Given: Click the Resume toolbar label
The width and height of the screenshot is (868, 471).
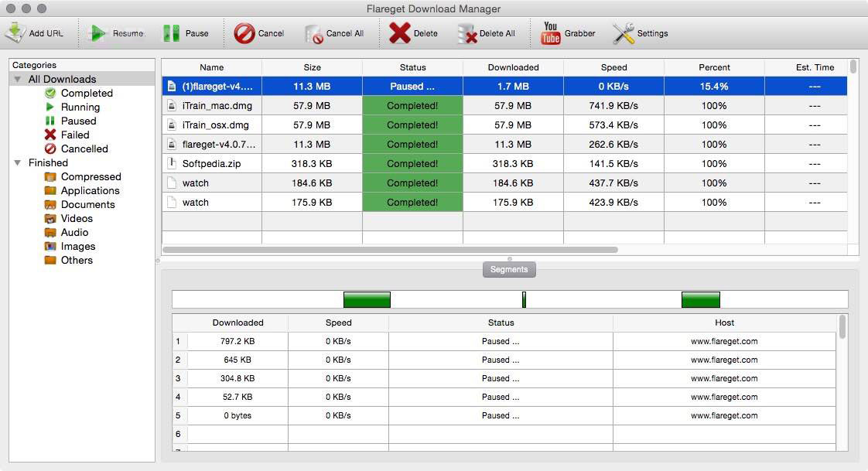Looking at the screenshot, I should pos(128,33).
